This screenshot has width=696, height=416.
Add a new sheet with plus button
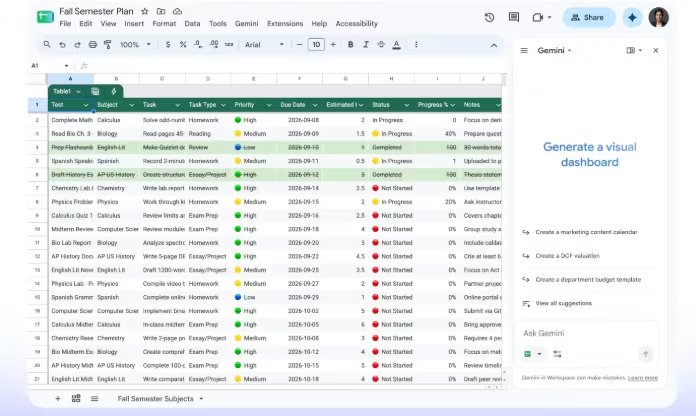point(57,399)
